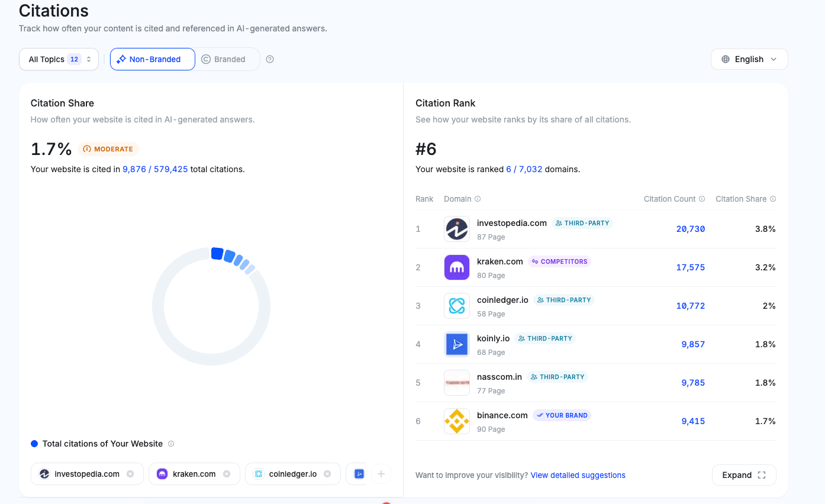Click the Koinly logo icon
825x504 pixels.
[x=456, y=344]
